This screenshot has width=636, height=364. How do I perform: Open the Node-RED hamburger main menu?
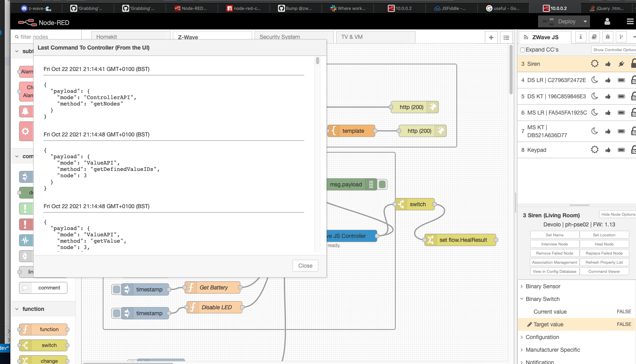(x=630, y=21)
